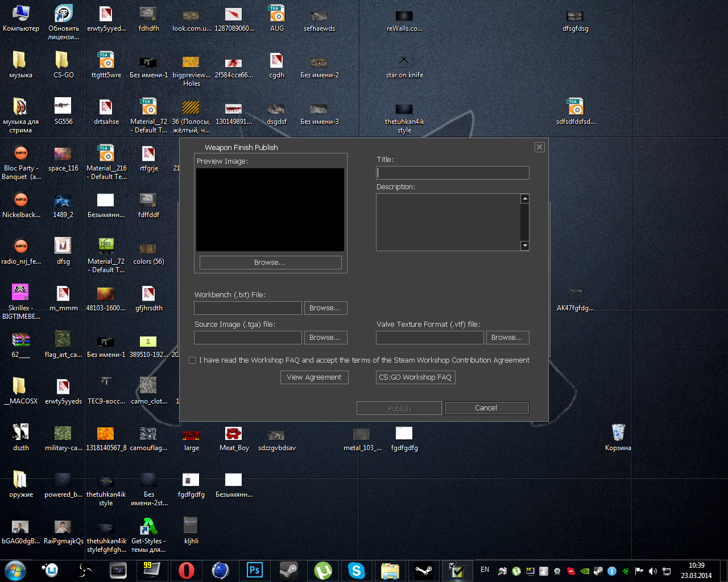This screenshot has height=582, width=728.
Task: Select the Skrillex BIGTIMEBE icon
Action: click(x=21, y=302)
